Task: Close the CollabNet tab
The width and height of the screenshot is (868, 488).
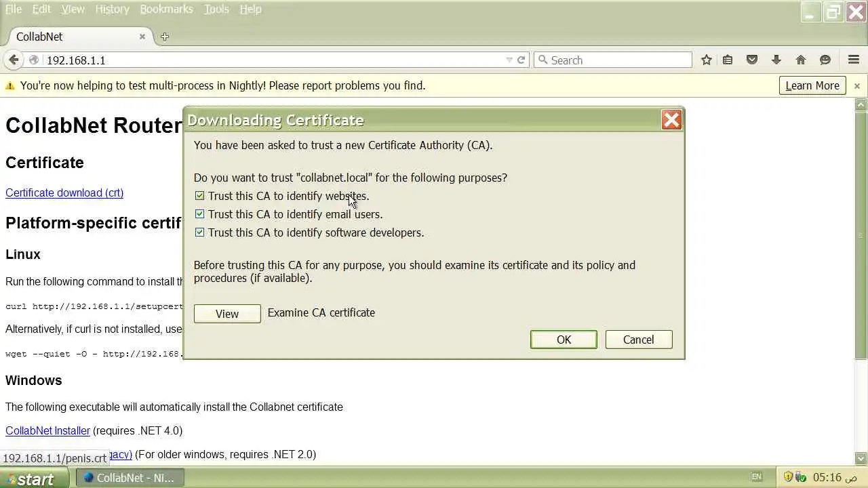Action: pos(142,37)
